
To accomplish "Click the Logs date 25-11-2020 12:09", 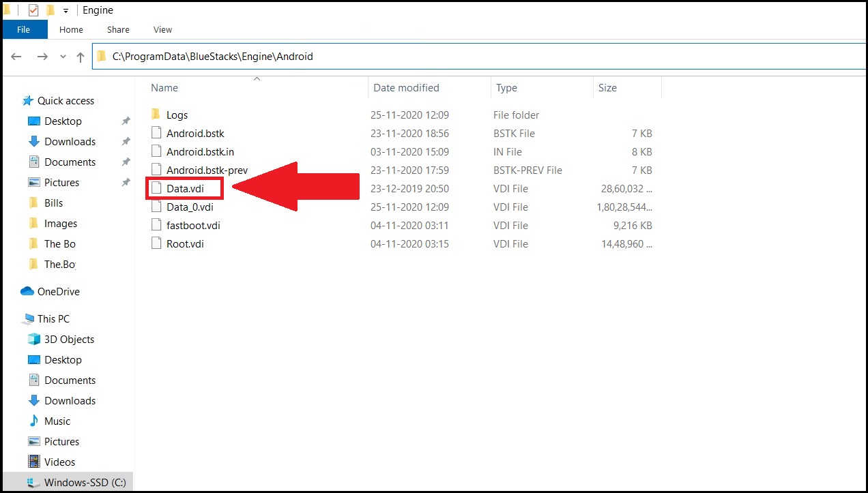I will tap(409, 115).
